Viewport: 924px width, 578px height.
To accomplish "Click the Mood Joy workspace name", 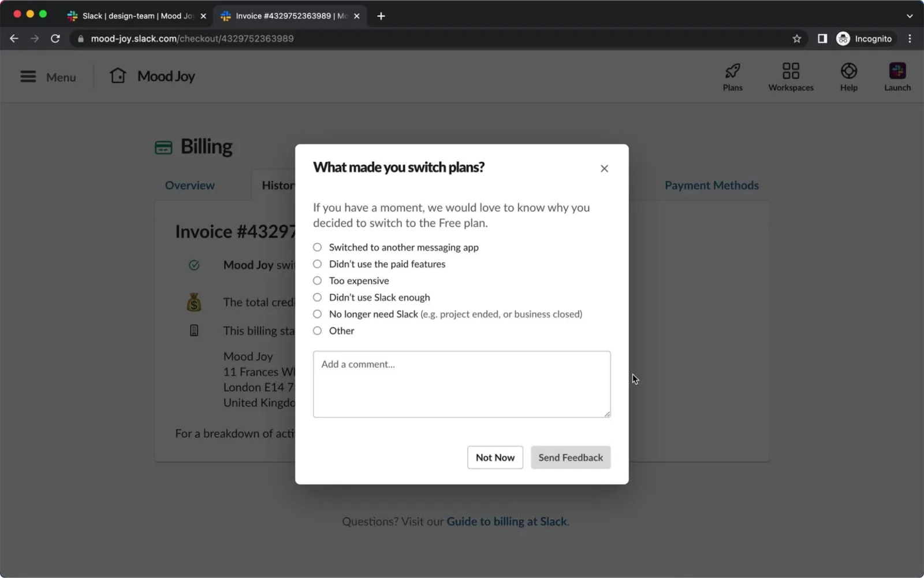I will click(x=166, y=76).
